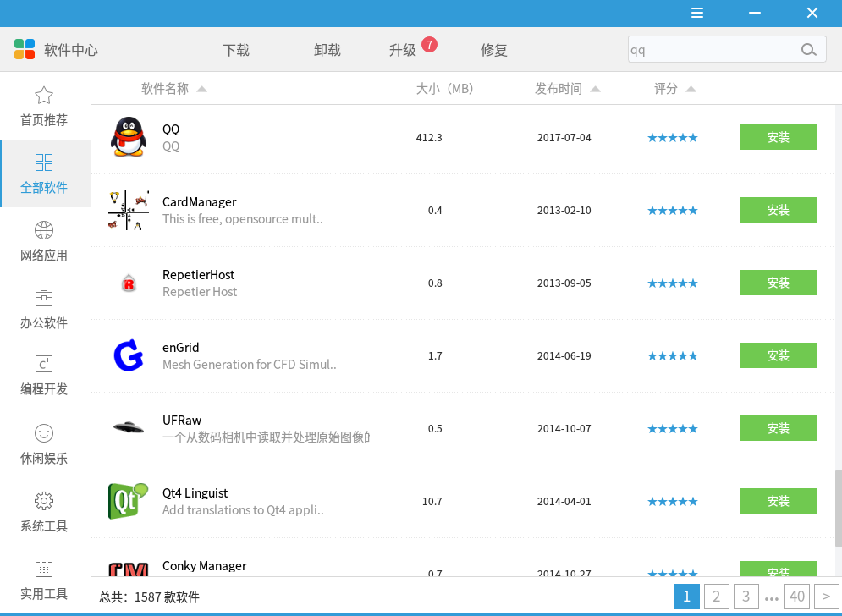This screenshot has width=842, height=616.
Task: Click the search field containing qq
Action: [727, 49]
